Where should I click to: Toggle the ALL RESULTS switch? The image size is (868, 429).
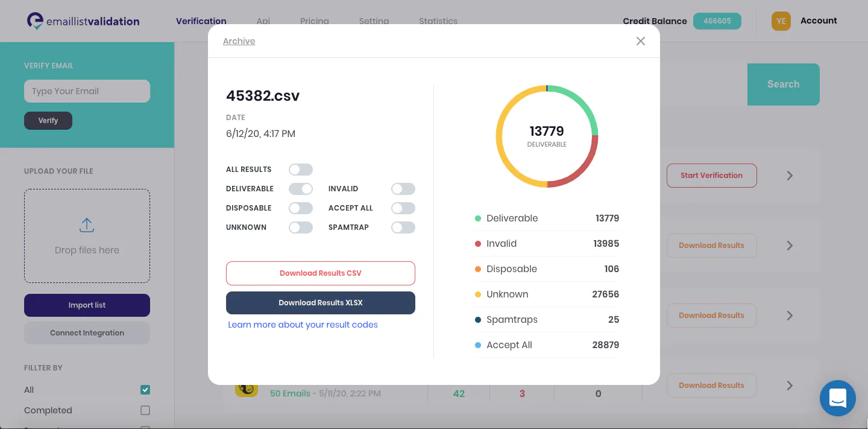301,170
